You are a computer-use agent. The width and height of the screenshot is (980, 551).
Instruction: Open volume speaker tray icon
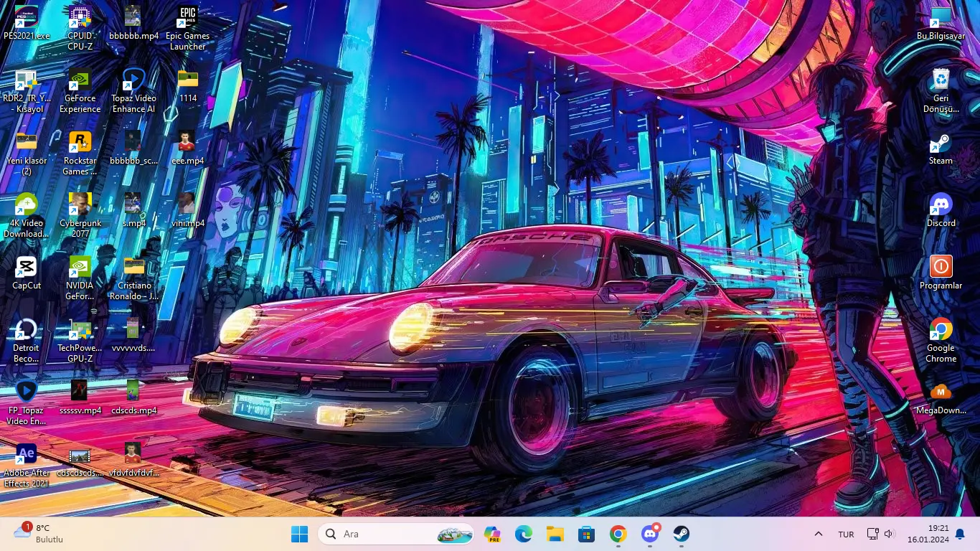(890, 534)
